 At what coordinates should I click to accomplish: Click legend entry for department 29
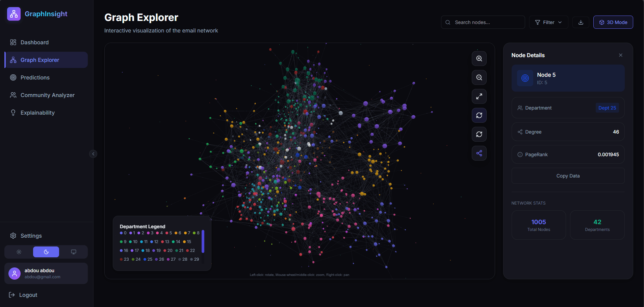click(x=195, y=259)
